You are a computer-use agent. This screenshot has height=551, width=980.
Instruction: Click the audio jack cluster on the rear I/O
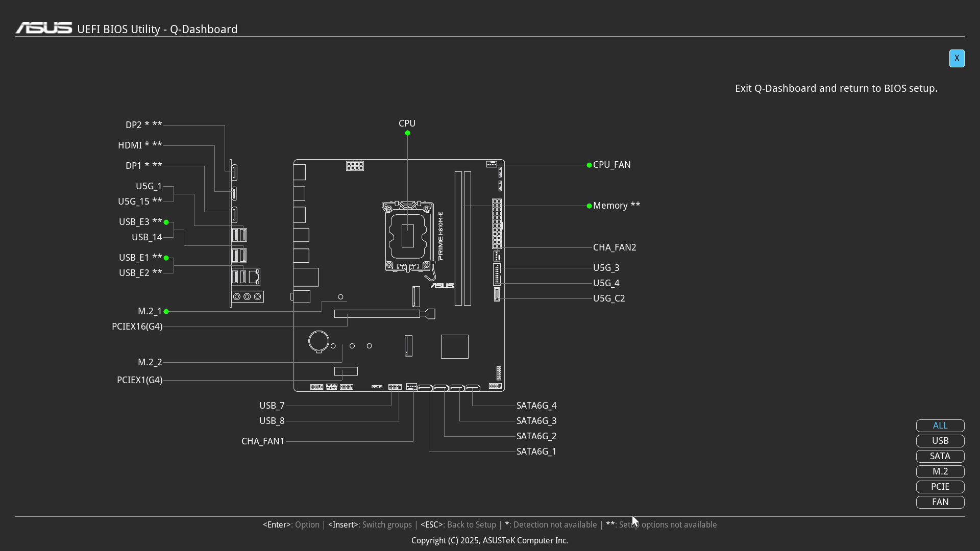[x=248, y=296]
